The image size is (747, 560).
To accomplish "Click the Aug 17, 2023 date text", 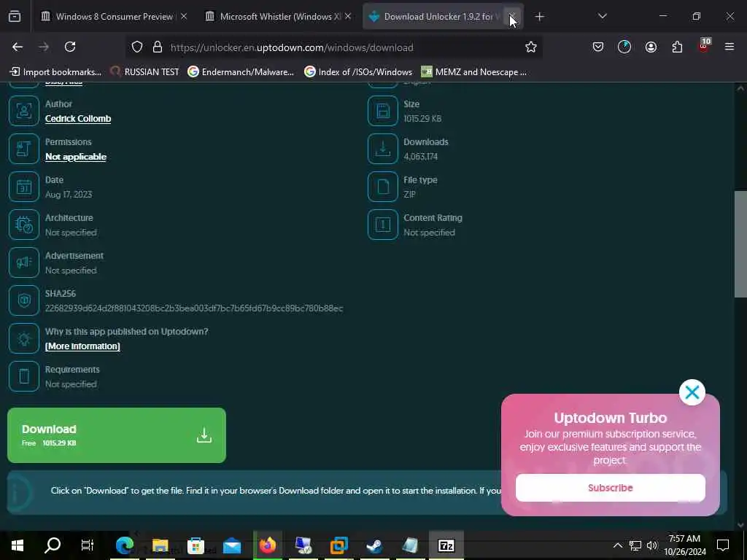I will click(69, 194).
